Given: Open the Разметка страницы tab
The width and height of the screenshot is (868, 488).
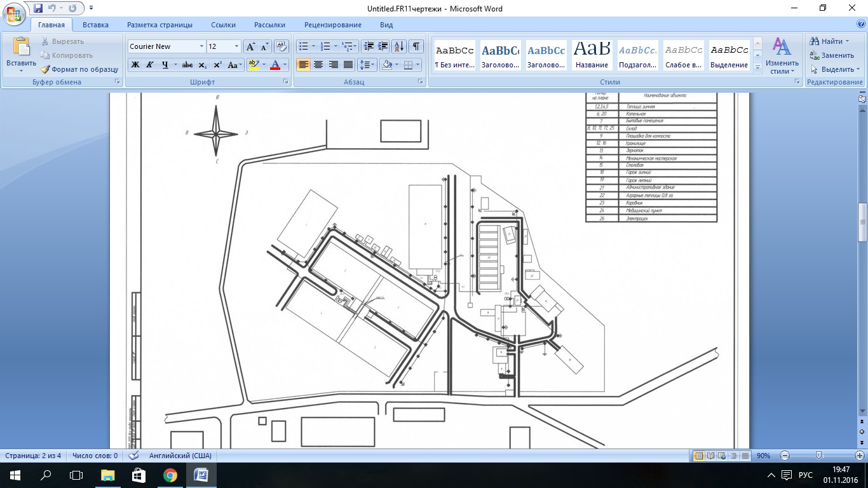Looking at the screenshot, I should (x=159, y=25).
